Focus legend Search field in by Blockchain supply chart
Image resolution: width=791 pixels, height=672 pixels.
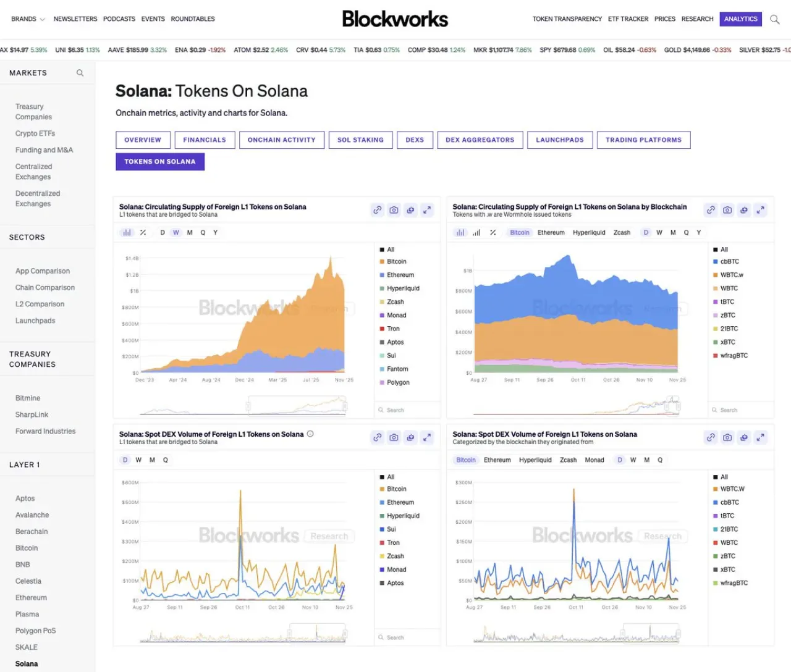click(x=741, y=410)
